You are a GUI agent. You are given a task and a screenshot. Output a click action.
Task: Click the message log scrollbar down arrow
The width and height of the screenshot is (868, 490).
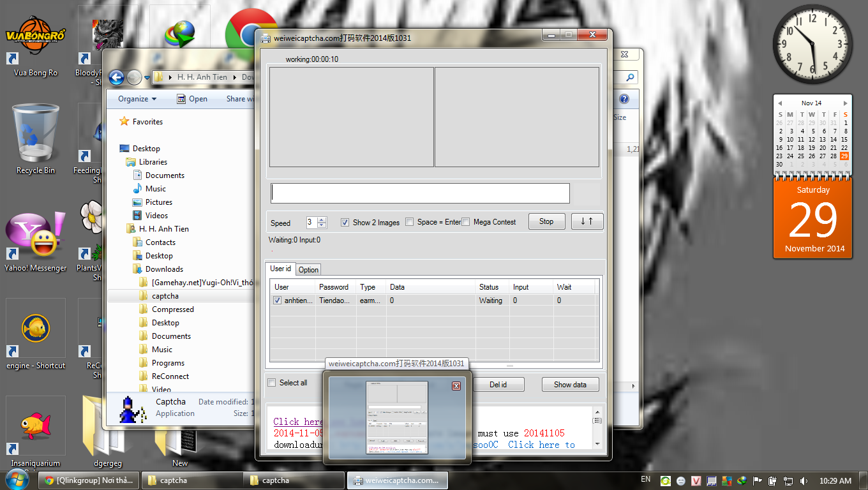click(597, 443)
